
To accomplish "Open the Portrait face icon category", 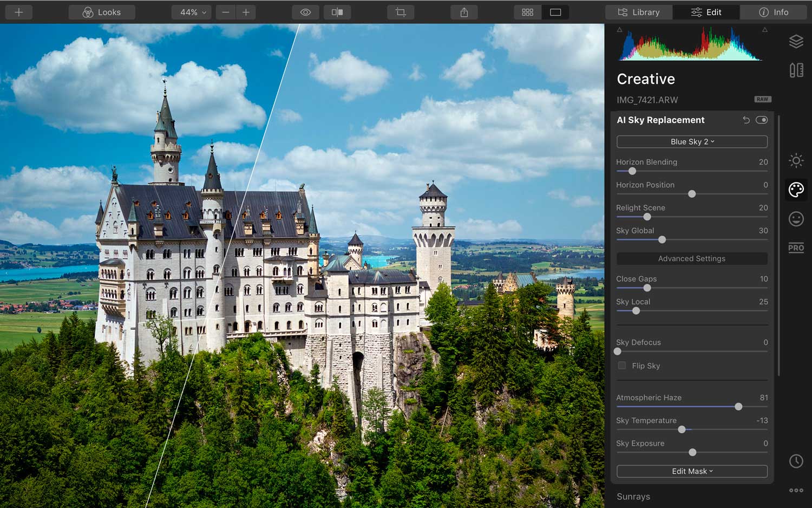I will pyautogui.click(x=796, y=219).
